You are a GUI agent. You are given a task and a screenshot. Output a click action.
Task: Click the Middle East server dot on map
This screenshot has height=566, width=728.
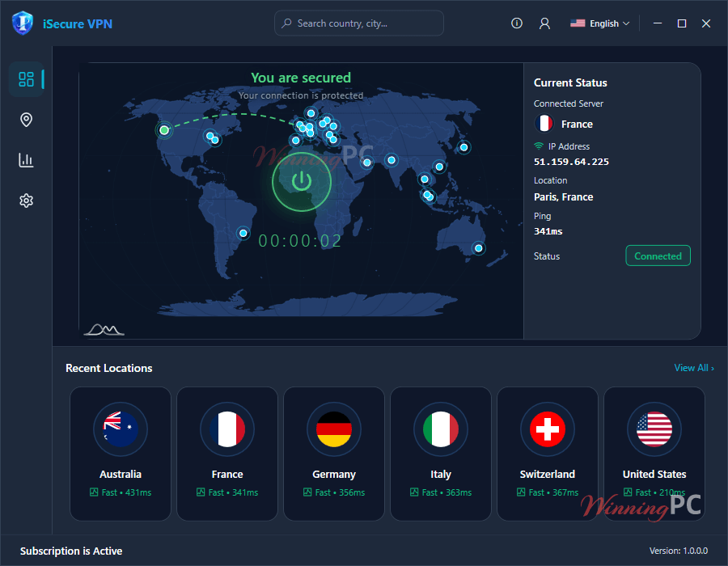pyautogui.click(x=366, y=163)
